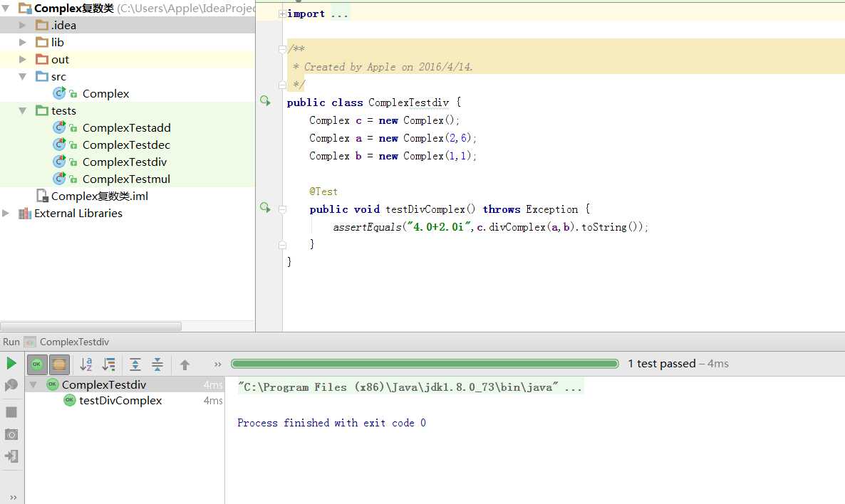Image resolution: width=845 pixels, height=504 pixels.
Task: Expand the .idea folder
Action: 23,26
